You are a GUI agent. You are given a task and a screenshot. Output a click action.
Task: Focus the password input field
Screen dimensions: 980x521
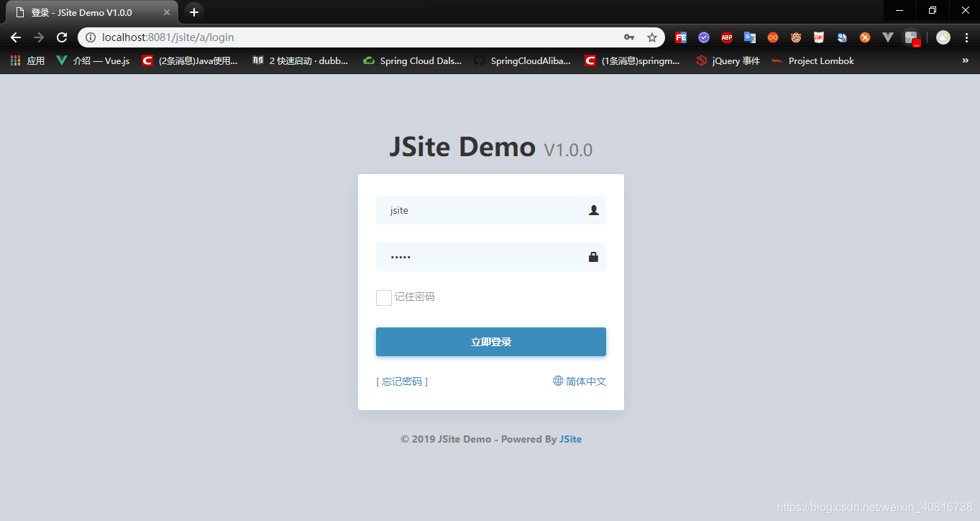click(491, 257)
